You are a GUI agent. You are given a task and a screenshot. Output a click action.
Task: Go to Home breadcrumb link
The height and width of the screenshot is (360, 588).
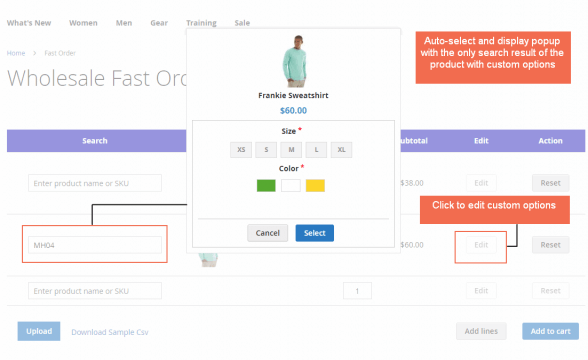coord(16,53)
